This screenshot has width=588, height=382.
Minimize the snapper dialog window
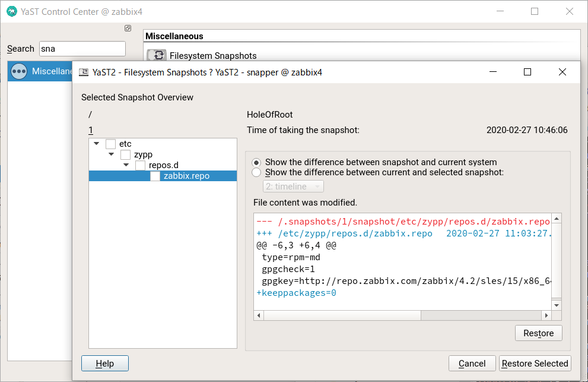coord(493,72)
